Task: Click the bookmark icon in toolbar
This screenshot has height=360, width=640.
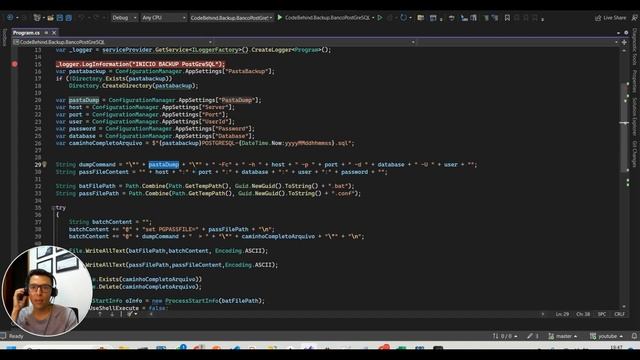Action: click(507, 18)
